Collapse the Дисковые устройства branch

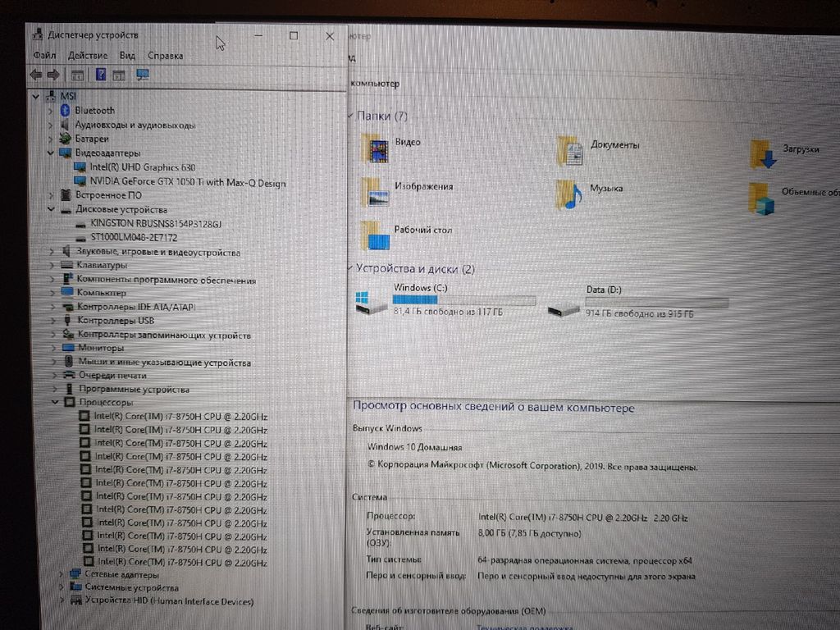51,209
